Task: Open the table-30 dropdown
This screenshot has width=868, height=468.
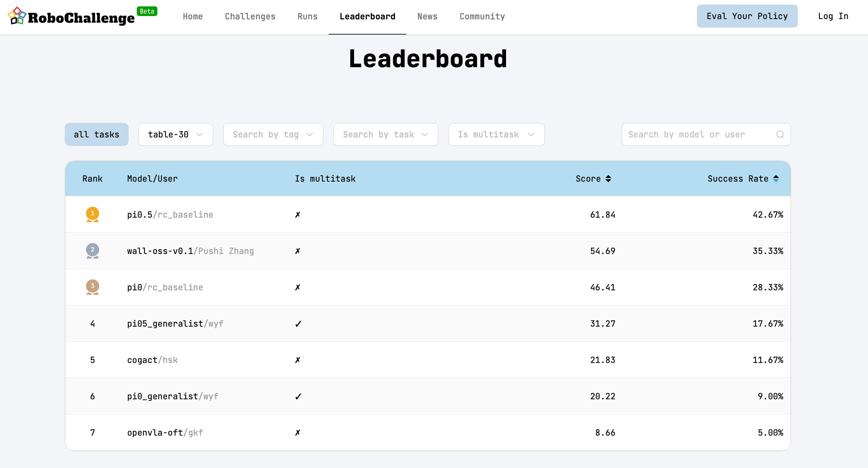Action: point(176,134)
